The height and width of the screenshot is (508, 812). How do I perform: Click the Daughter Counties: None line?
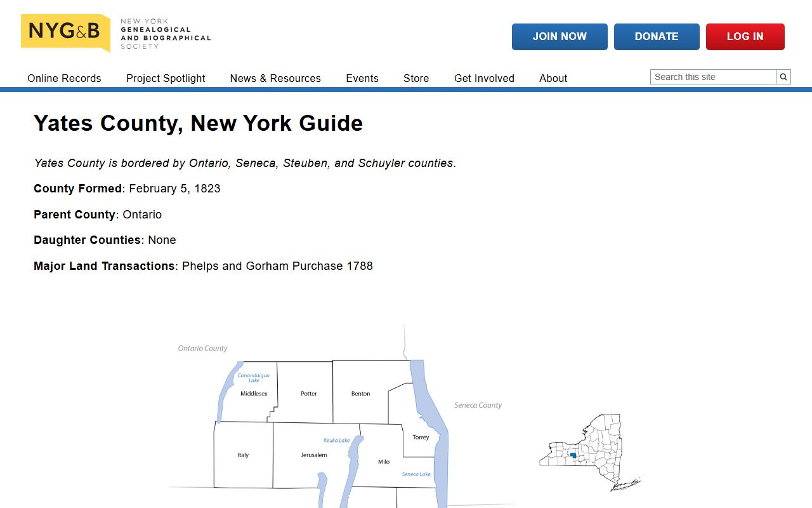105,240
